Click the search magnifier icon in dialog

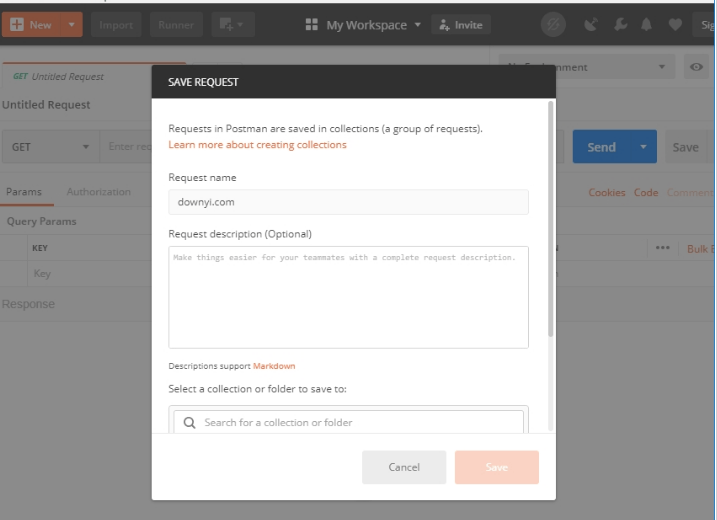click(x=189, y=423)
